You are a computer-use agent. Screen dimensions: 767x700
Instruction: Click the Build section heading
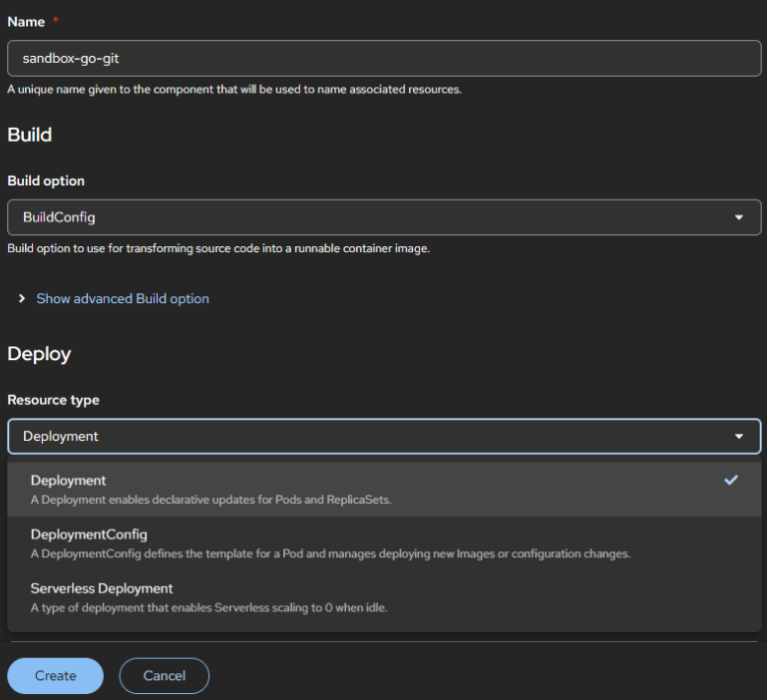point(29,135)
